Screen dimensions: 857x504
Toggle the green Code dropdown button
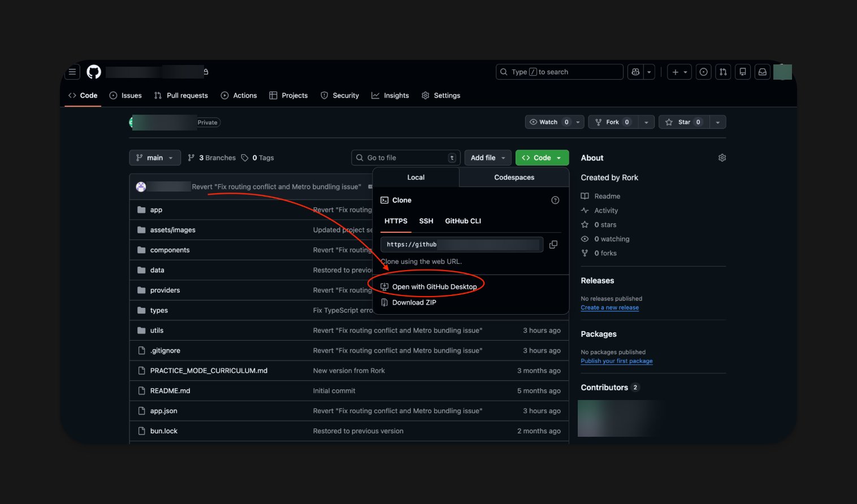click(x=542, y=158)
